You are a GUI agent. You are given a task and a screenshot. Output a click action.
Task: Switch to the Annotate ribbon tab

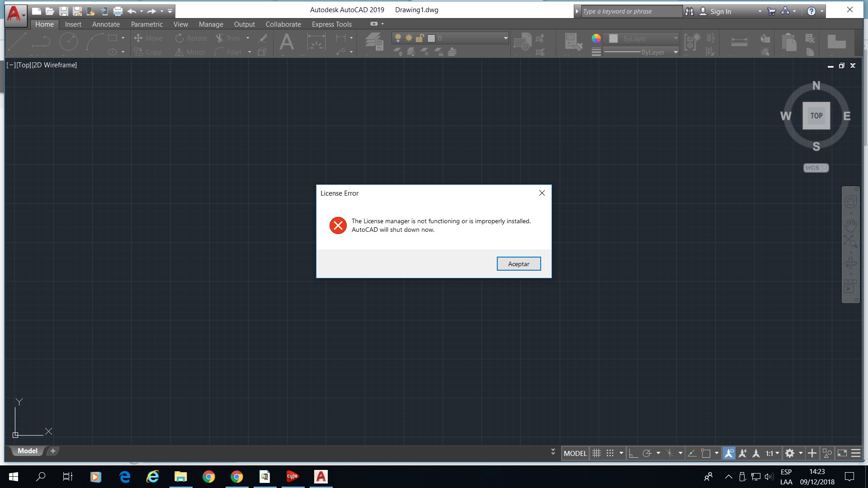(106, 24)
